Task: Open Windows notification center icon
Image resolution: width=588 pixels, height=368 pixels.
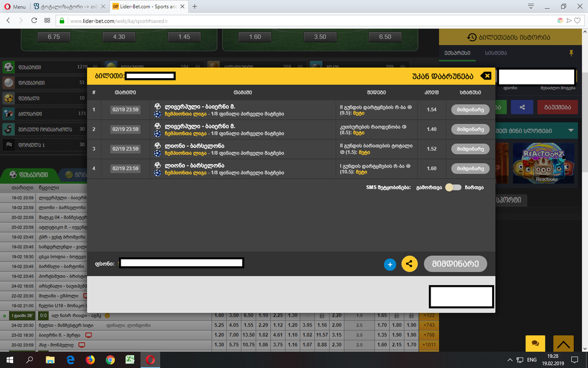Action: click(574, 360)
